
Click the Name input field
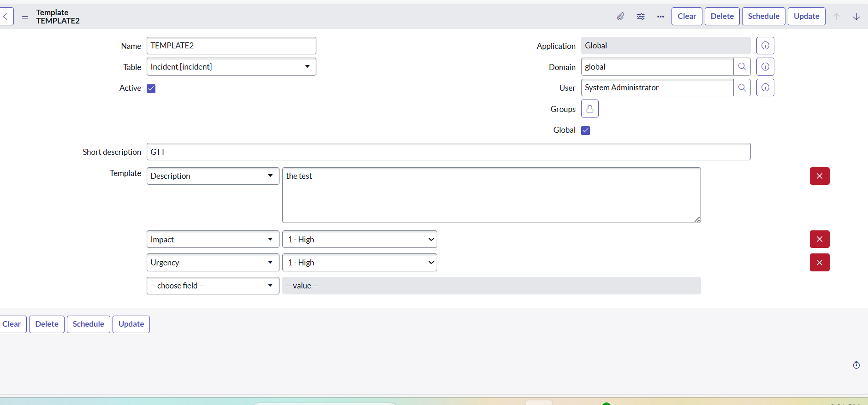coord(232,46)
